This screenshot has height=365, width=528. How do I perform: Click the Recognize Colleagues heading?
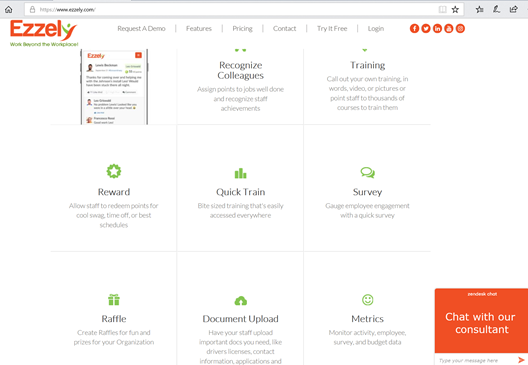pyautogui.click(x=240, y=70)
